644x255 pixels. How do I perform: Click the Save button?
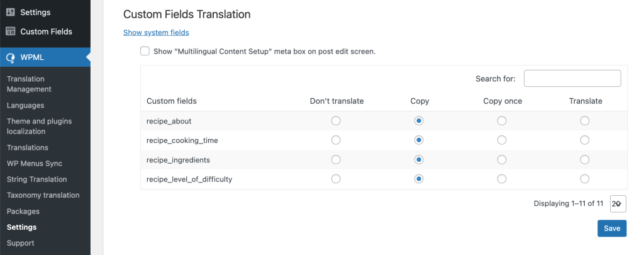pyautogui.click(x=612, y=229)
